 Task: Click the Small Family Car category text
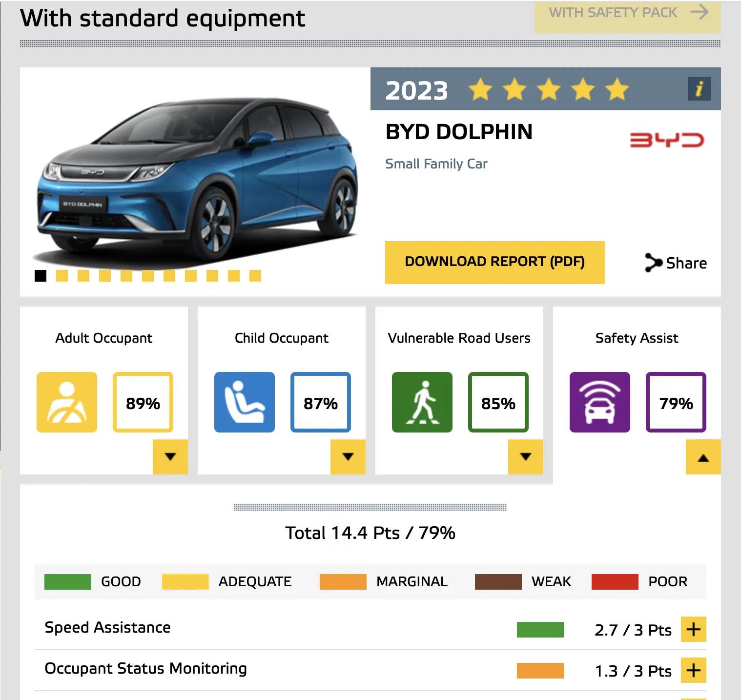tap(436, 164)
